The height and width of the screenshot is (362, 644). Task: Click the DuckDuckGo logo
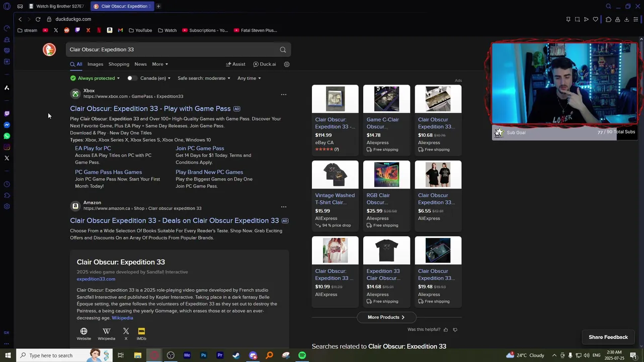(49, 49)
